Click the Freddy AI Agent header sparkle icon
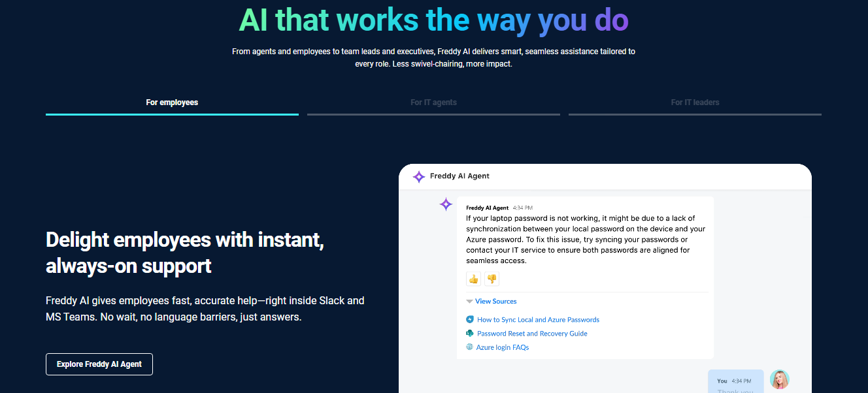The height and width of the screenshot is (393, 868). (419, 176)
